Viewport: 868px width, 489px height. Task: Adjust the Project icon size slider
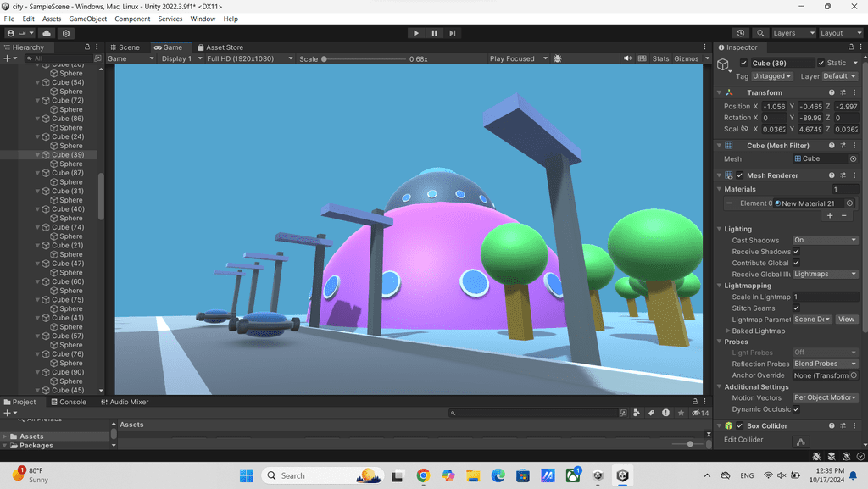[689, 444]
